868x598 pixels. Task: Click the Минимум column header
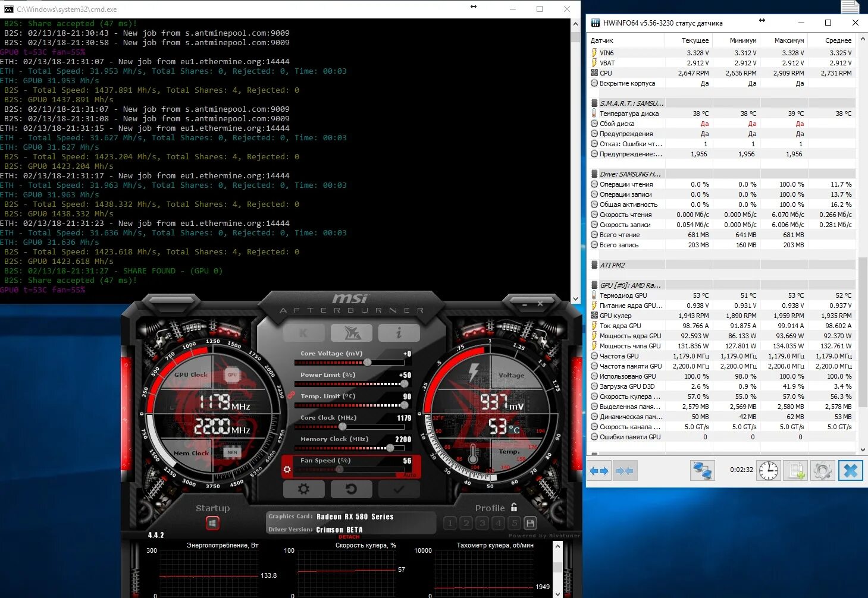pos(736,40)
